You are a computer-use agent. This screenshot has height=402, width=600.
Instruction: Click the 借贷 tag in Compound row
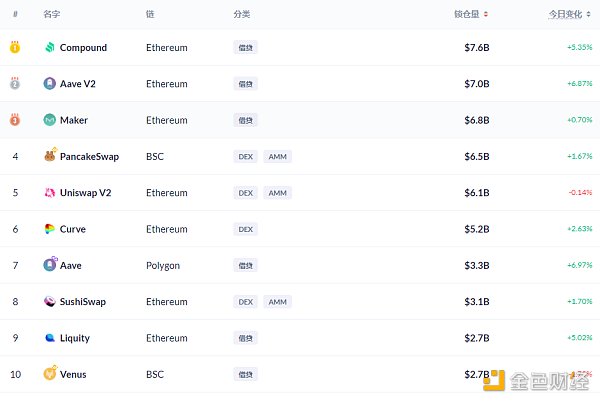point(245,48)
